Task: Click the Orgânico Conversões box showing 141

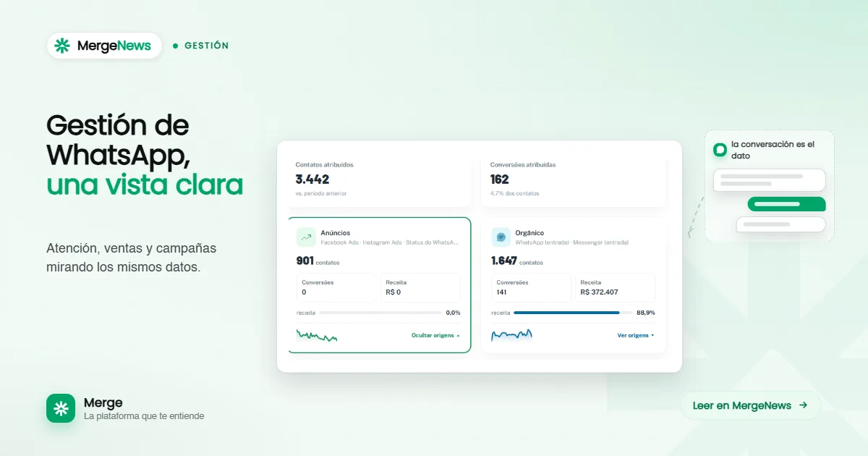Action: click(531, 287)
